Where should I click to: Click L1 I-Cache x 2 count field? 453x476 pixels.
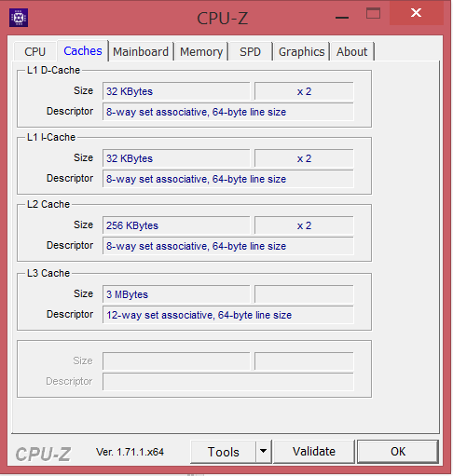[304, 158]
